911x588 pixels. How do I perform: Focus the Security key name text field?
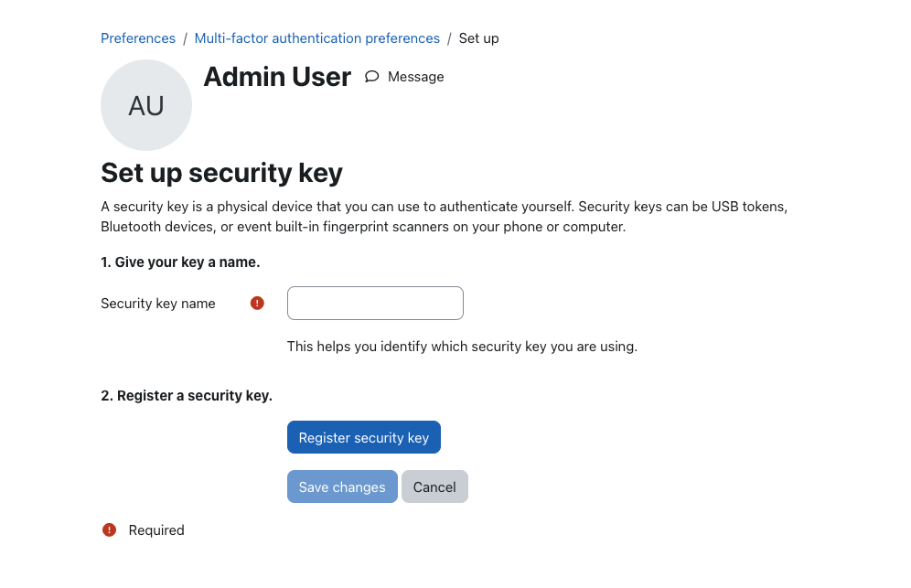coord(375,304)
